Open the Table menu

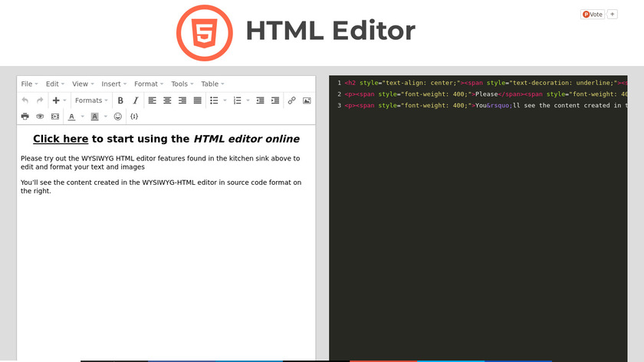point(212,84)
